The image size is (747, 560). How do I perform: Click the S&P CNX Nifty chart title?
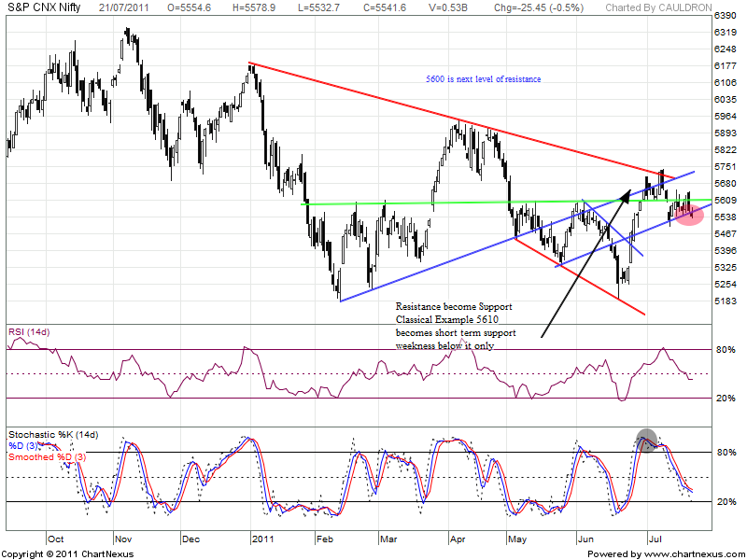45,7
